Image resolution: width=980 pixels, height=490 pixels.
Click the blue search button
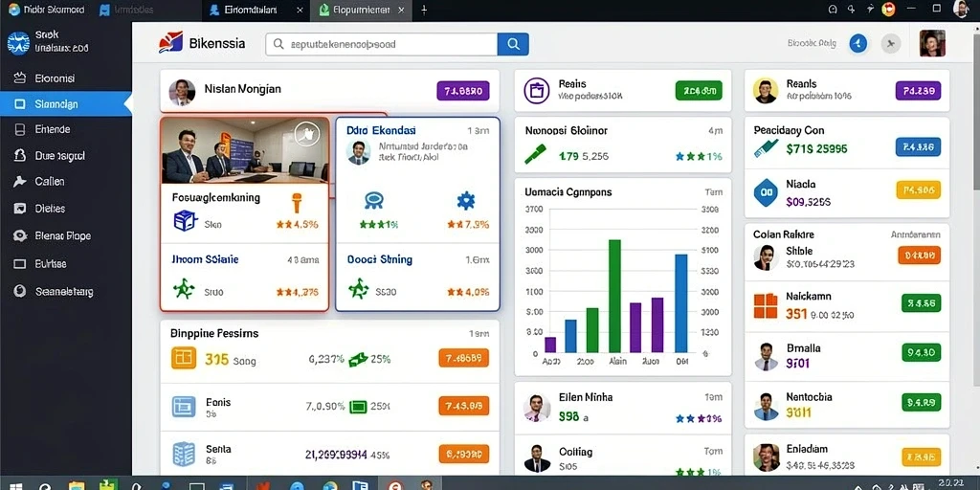coord(513,44)
